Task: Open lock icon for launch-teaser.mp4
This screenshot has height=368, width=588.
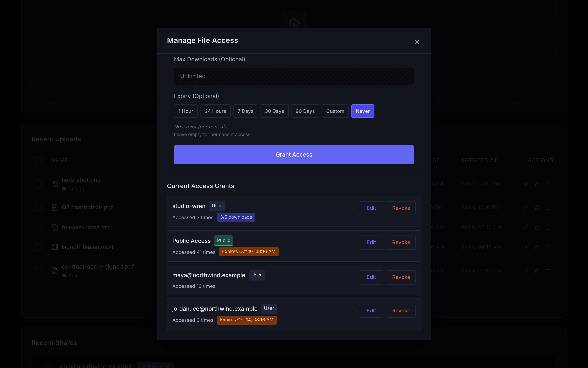Action: click(537, 247)
